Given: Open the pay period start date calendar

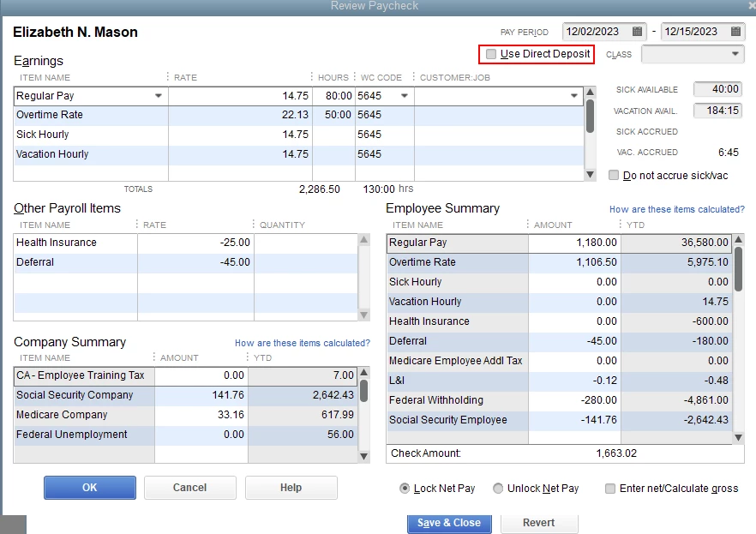Looking at the screenshot, I should 637,32.
